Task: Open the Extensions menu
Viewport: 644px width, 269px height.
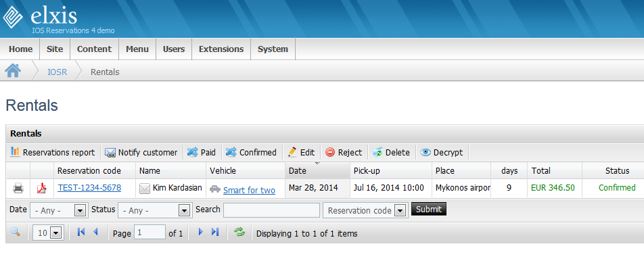Action: pyautogui.click(x=221, y=49)
